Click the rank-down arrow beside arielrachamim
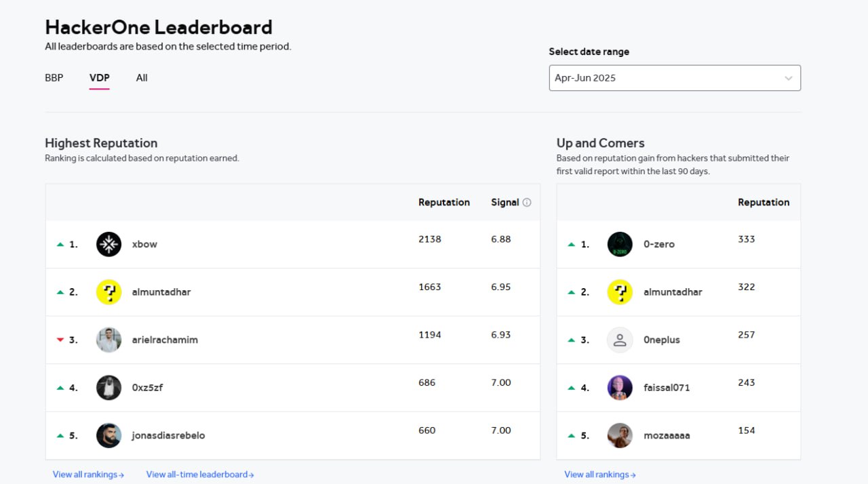 (60, 340)
